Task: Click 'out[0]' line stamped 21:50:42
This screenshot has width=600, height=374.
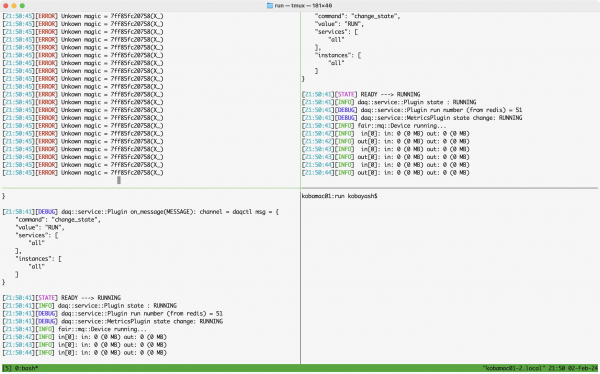Action: 385,141
